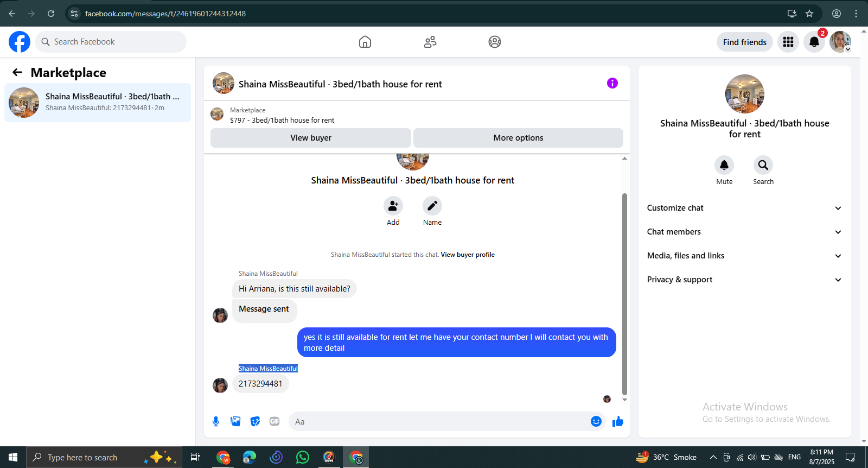The height and width of the screenshot is (468, 868).
Task: Click the install app icon in address bar
Action: click(x=792, y=14)
